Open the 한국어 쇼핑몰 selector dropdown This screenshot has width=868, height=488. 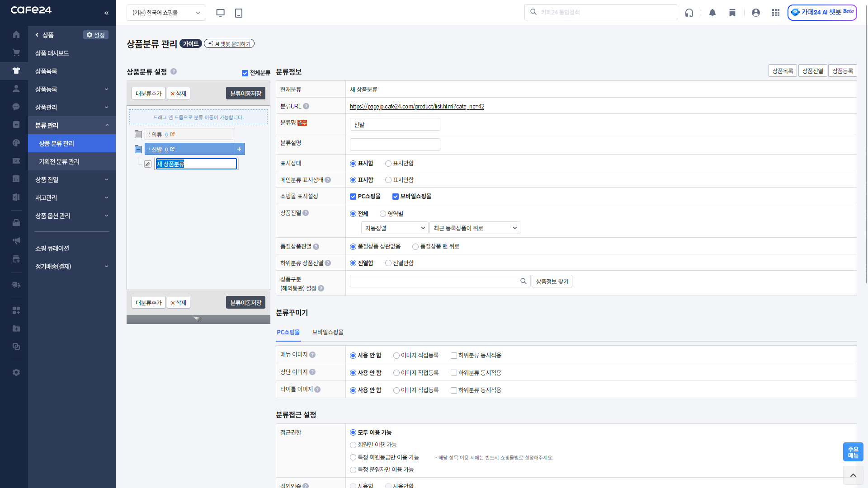coord(166,13)
